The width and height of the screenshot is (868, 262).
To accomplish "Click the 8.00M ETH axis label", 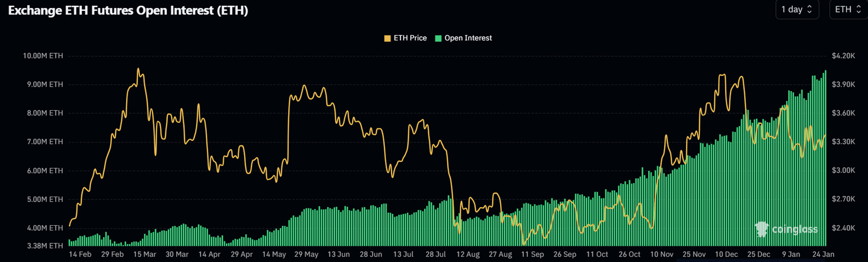I will [x=44, y=113].
